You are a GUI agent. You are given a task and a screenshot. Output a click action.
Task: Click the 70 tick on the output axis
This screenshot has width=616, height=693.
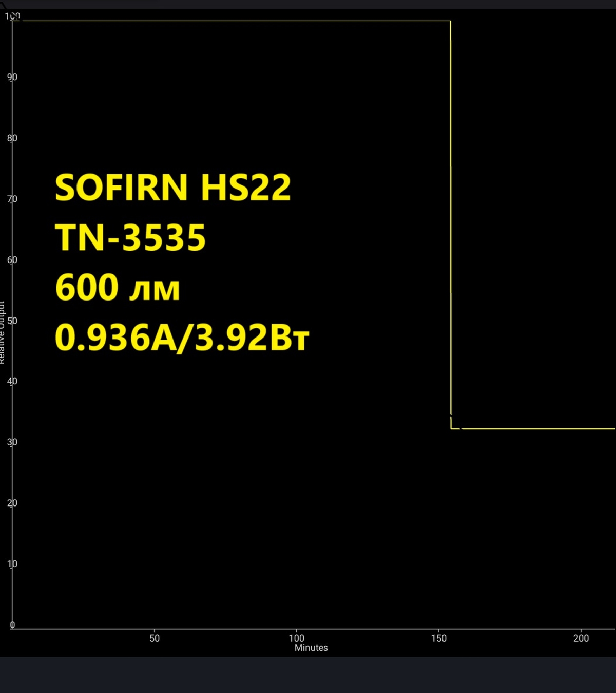pos(12,199)
